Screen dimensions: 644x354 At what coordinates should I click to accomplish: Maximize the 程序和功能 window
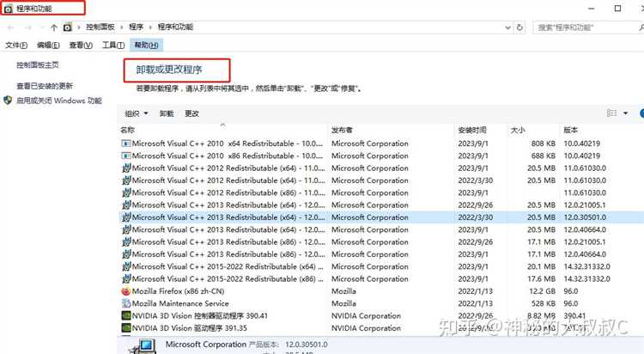[617, 8]
